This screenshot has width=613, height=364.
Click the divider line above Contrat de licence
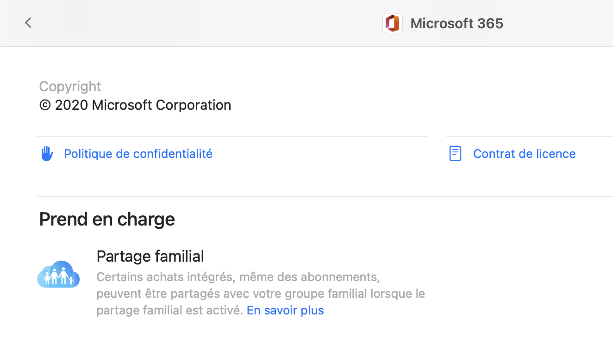coord(528,136)
